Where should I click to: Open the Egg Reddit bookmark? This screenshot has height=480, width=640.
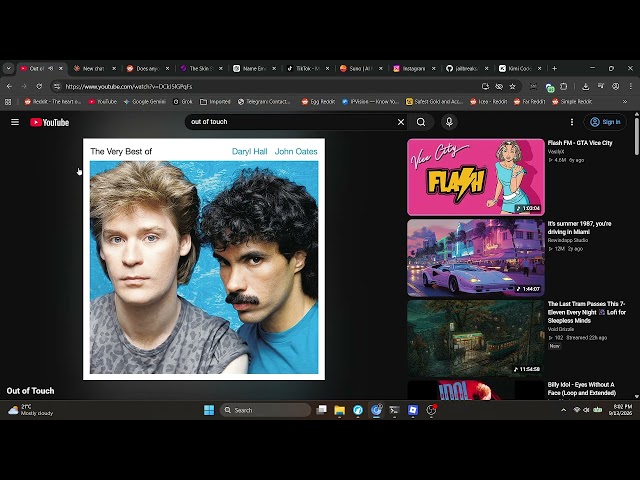coord(318,102)
